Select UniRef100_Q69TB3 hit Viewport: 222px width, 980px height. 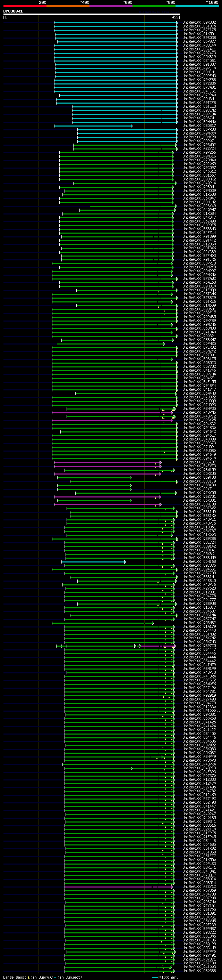(x=199, y=477)
